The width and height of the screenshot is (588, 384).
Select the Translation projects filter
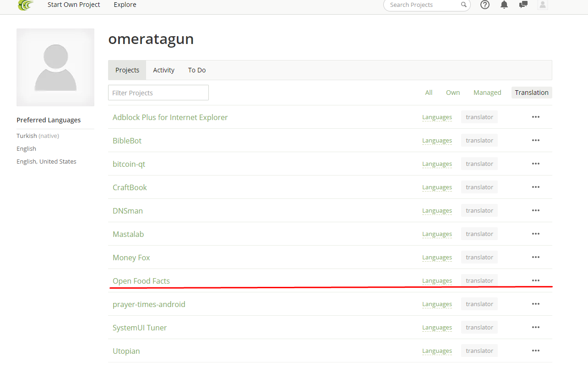click(x=532, y=93)
